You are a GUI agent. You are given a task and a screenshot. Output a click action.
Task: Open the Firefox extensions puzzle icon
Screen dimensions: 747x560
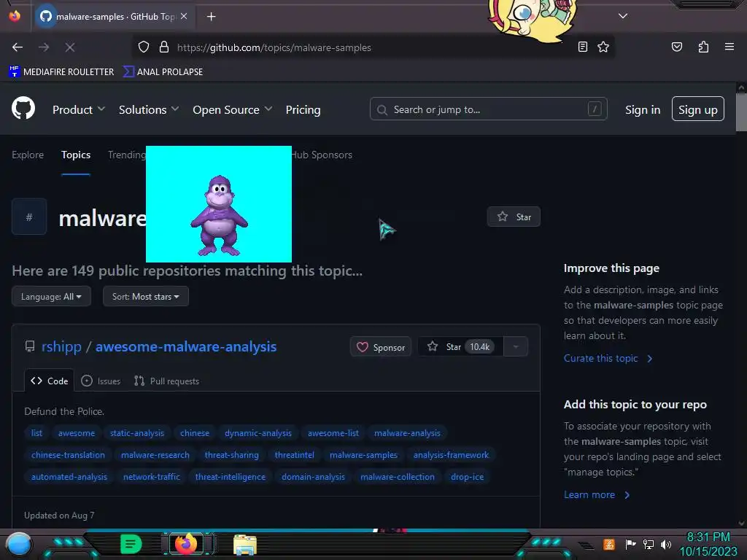click(x=703, y=47)
